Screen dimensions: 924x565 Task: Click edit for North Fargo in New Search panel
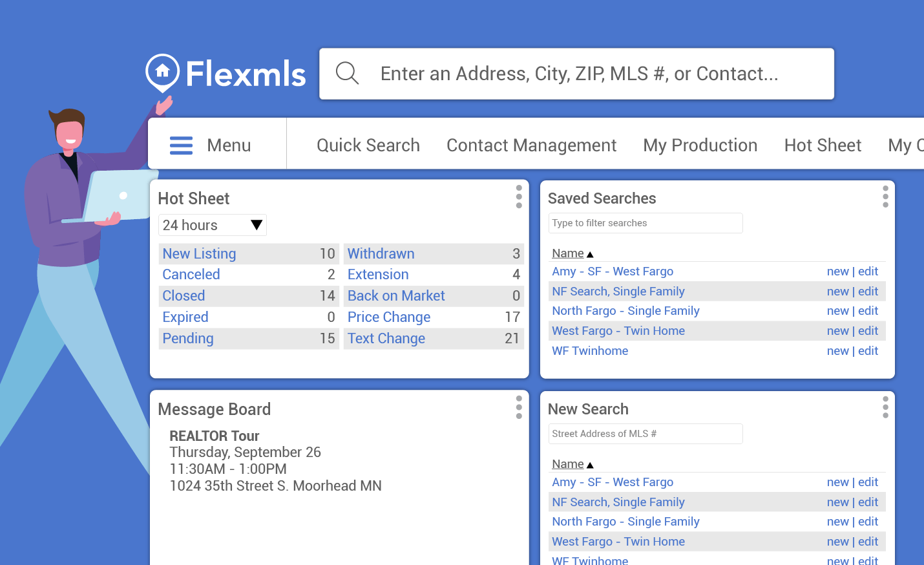[868, 522]
